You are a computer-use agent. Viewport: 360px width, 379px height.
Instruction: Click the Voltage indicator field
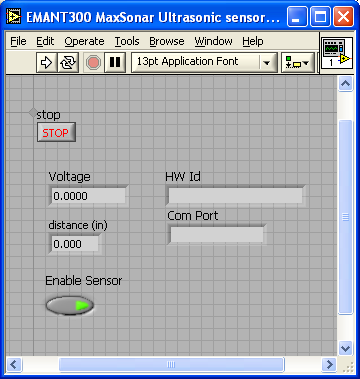pyautogui.click(x=88, y=196)
